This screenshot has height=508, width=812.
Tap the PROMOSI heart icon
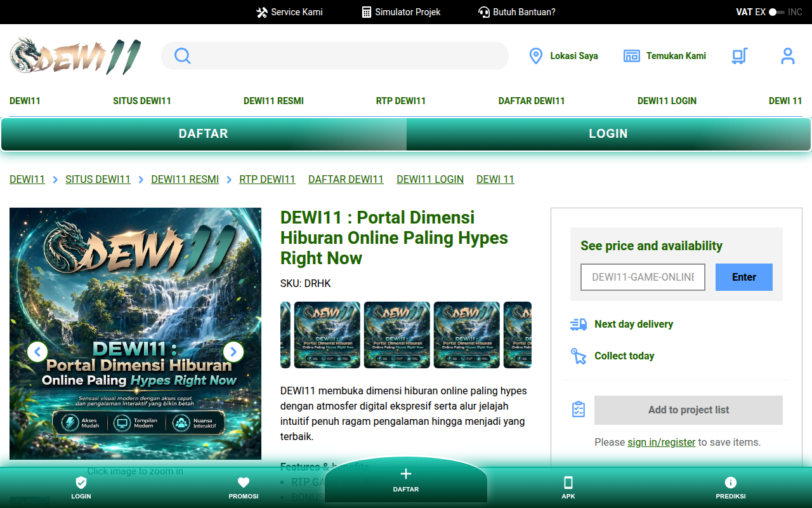point(244,483)
